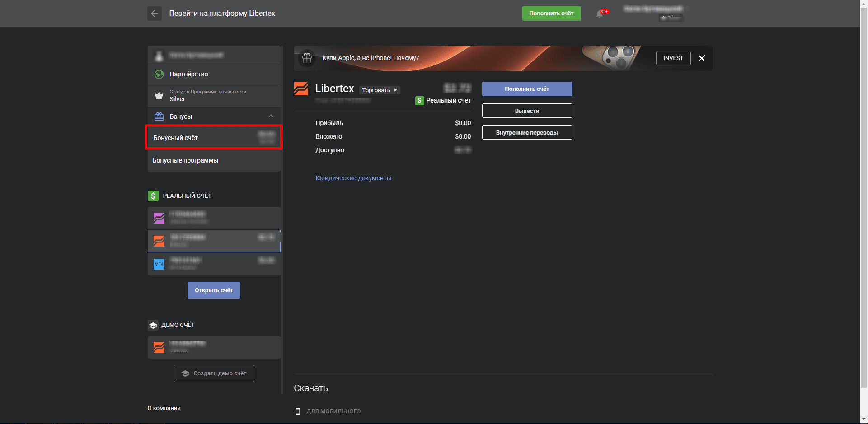Viewport: 868px width, 424px height.
Task: Open Внутренние переводы
Action: (527, 132)
